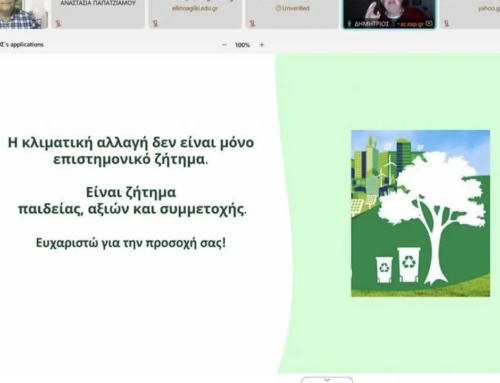Click the shared applications label

coord(22,45)
